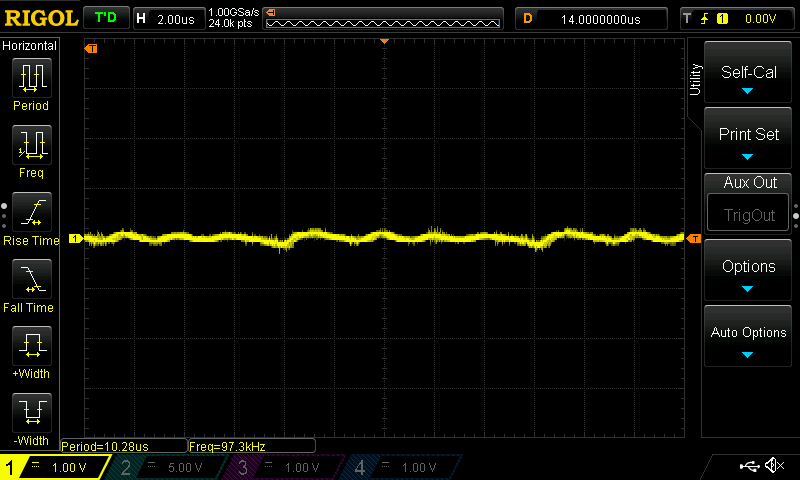This screenshot has width=800, height=480.
Task: Open the Print Set submenu
Action: 748,138
